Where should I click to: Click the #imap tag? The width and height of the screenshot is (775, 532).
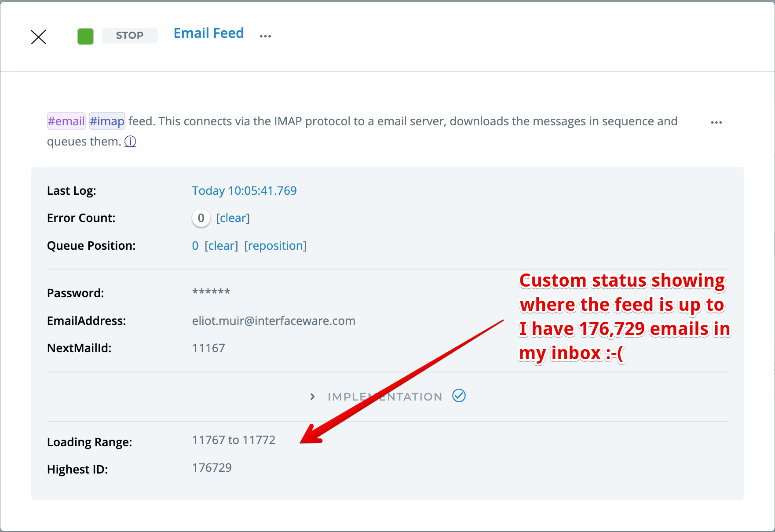pyautogui.click(x=107, y=121)
